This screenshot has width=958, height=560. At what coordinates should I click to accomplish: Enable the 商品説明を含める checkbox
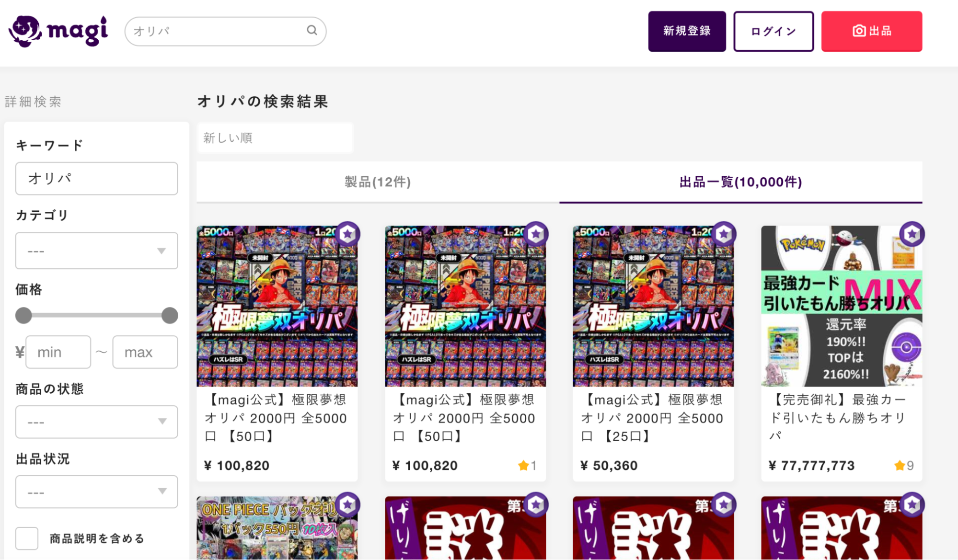pos(27,538)
